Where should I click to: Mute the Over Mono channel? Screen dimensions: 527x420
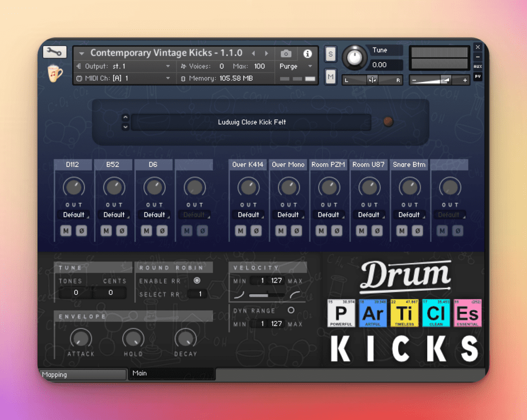click(x=281, y=231)
